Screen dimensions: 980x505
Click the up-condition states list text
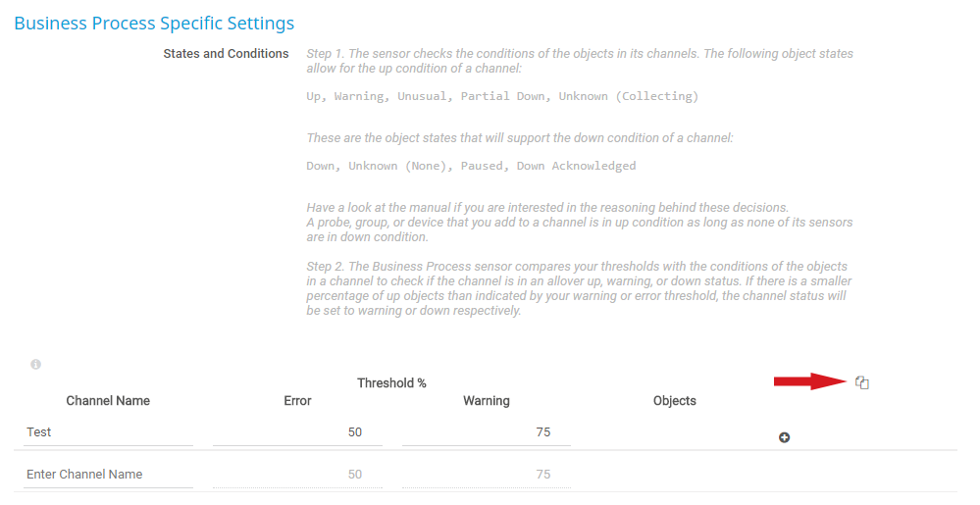tap(502, 97)
